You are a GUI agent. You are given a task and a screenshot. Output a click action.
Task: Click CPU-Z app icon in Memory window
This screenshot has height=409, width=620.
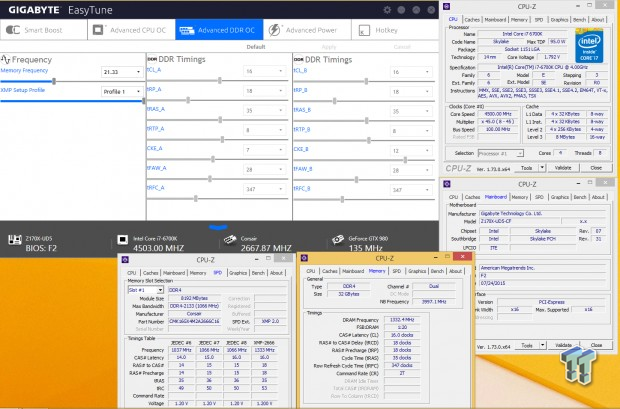tap(304, 258)
